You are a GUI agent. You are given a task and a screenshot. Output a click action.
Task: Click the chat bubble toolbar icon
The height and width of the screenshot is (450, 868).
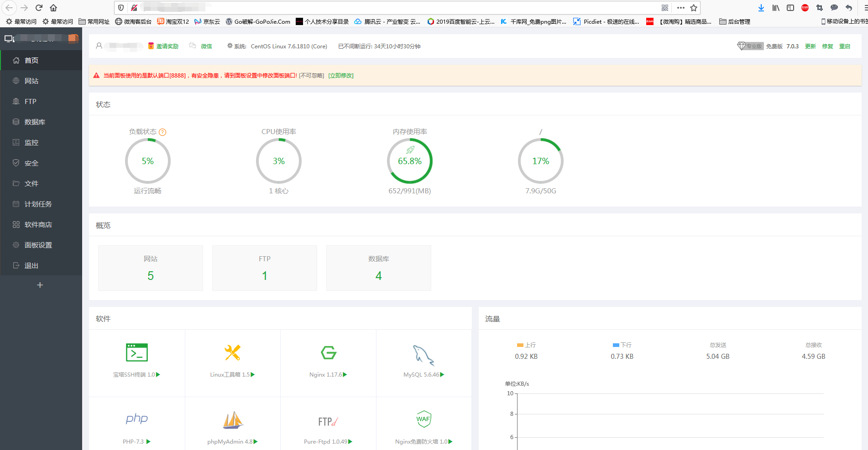[x=834, y=8]
